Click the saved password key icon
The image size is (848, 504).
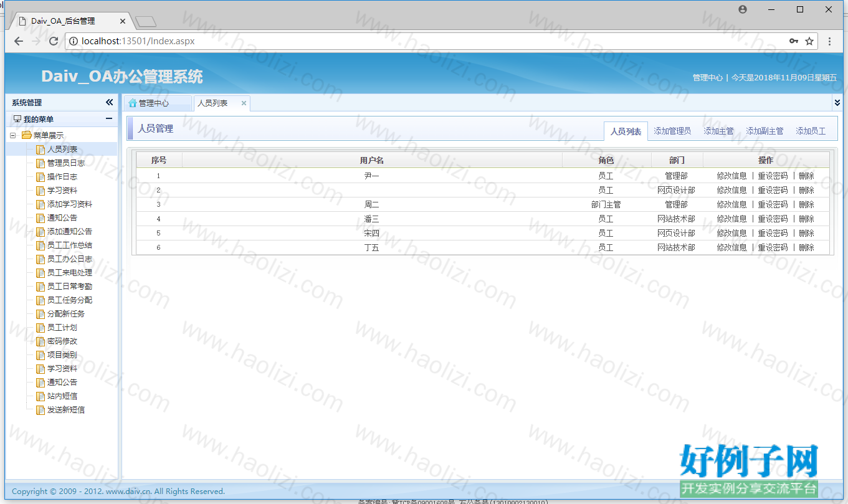793,41
